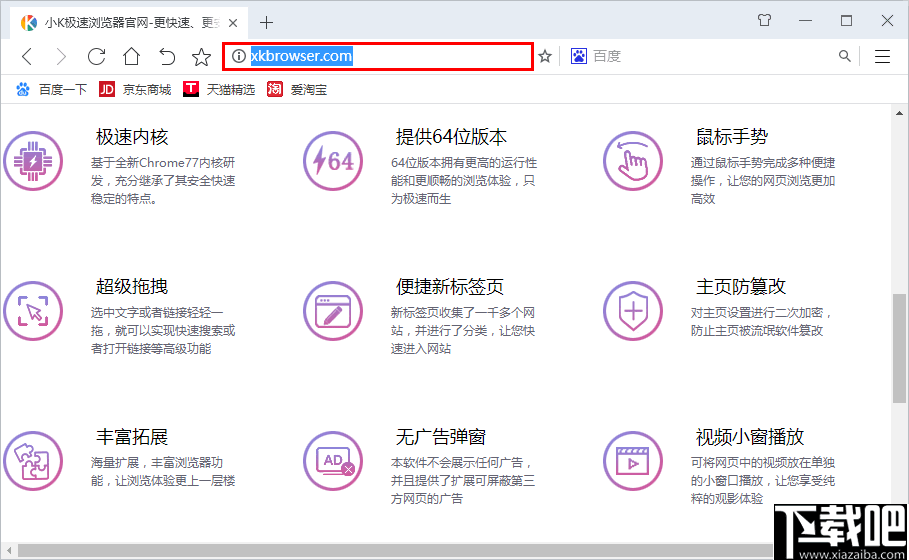Viewport: 909px width, 560px height.
Task: Open the browser main menu hamburger icon
Action: click(x=882, y=56)
